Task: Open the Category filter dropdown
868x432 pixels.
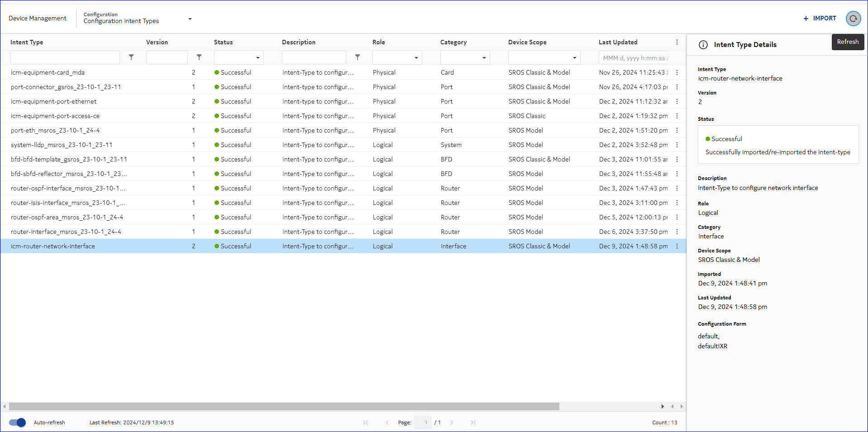Action: [465, 58]
